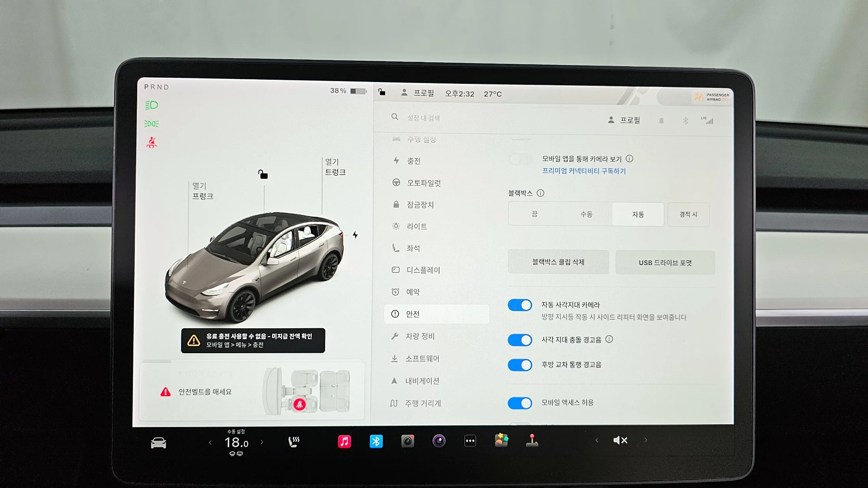
Task: Unmute the volume speaker icon
Action: [x=620, y=440]
